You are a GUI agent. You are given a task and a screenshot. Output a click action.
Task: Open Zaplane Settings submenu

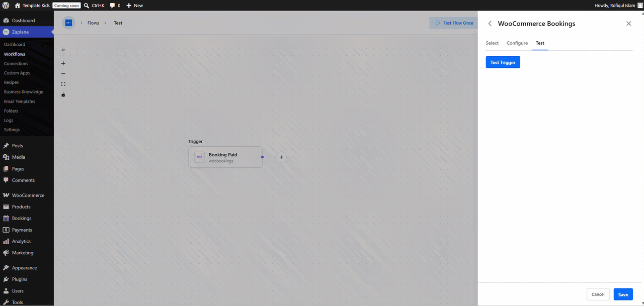pyautogui.click(x=12, y=130)
